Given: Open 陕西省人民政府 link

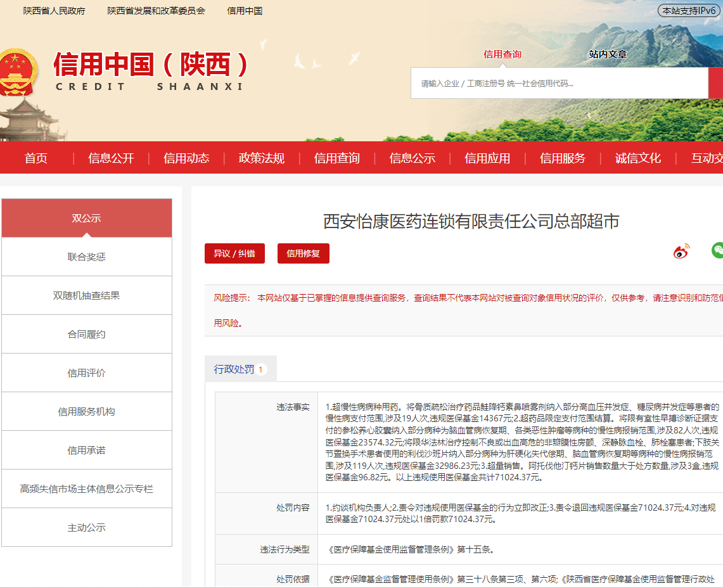Looking at the screenshot, I should (x=54, y=11).
